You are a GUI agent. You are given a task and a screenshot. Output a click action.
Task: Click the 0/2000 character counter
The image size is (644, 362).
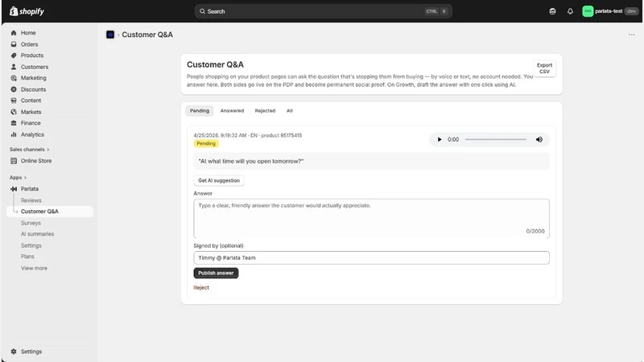click(x=535, y=232)
